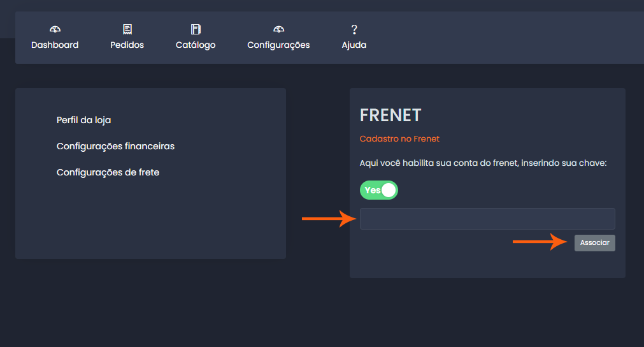
Task: Open Perfil da loja settings
Action: click(x=84, y=120)
